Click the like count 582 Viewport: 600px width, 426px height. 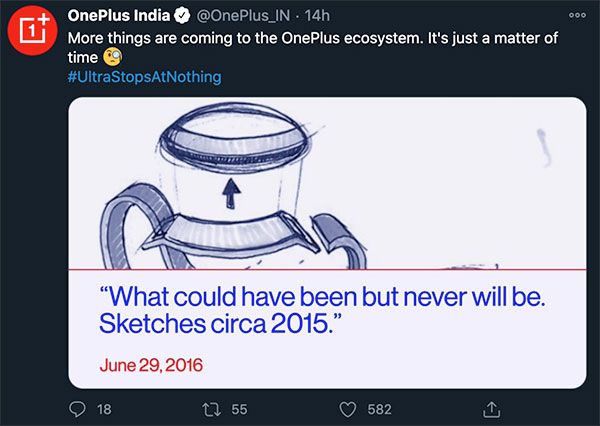pos(379,409)
